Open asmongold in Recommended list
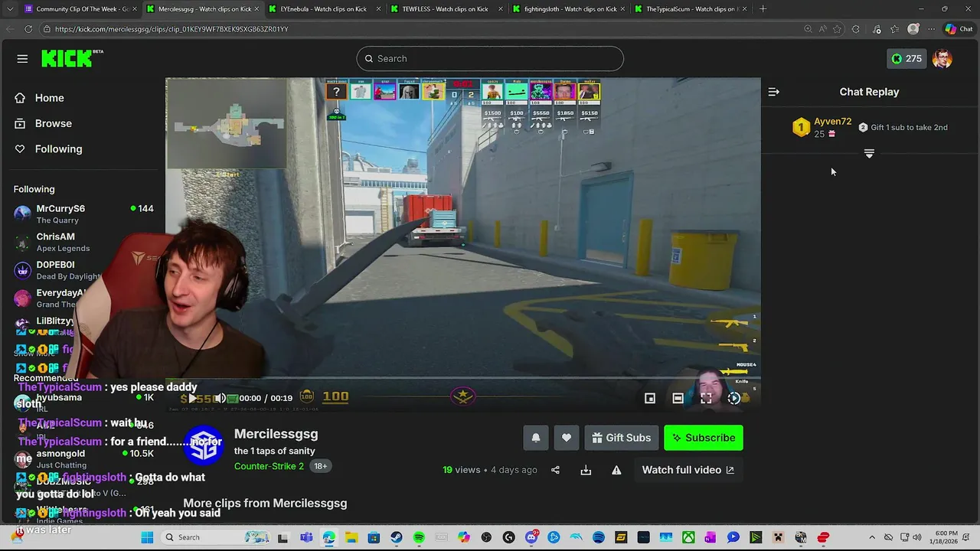Viewport: 980px width, 551px height. click(x=83, y=459)
